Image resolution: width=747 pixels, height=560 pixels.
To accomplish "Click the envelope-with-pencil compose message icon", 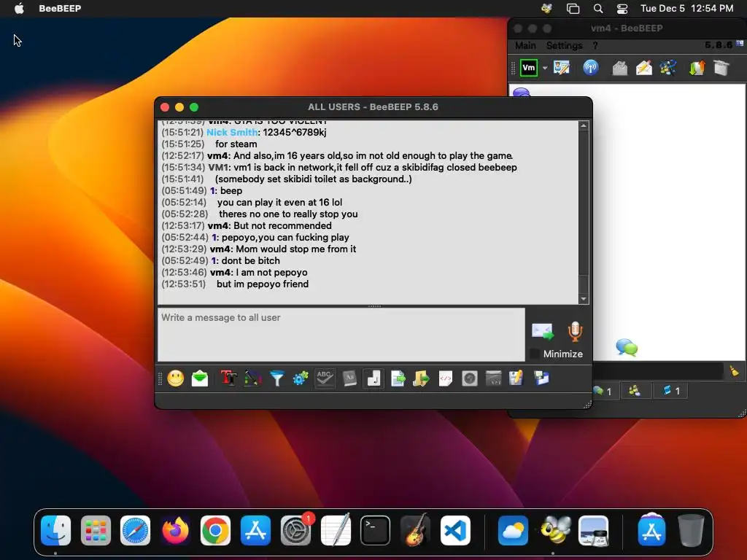I will point(644,68).
